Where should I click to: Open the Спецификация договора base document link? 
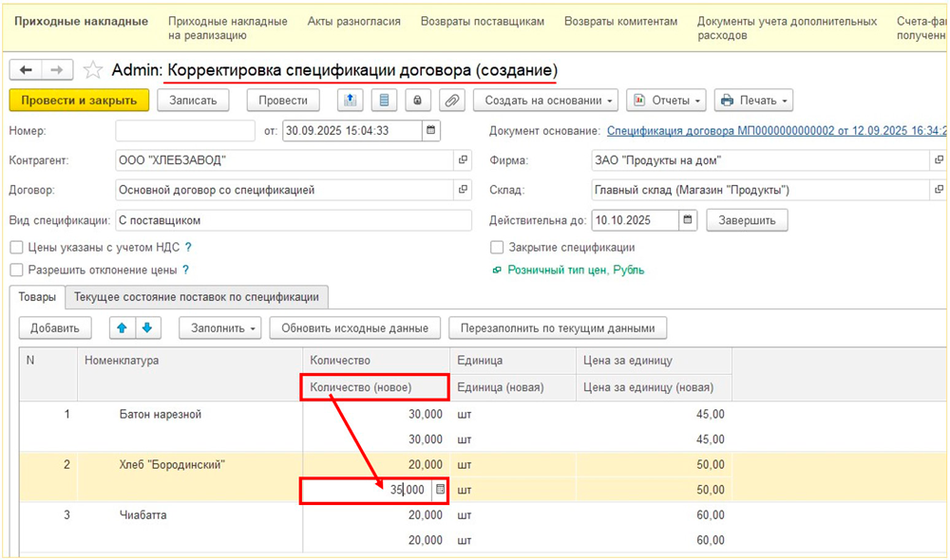[x=775, y=131]
